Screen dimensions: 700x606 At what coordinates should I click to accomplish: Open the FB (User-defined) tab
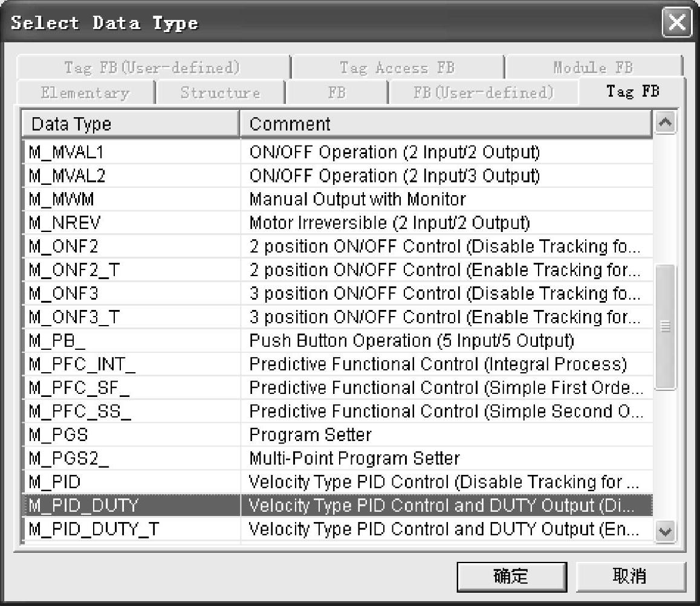[x=484, y=93]
